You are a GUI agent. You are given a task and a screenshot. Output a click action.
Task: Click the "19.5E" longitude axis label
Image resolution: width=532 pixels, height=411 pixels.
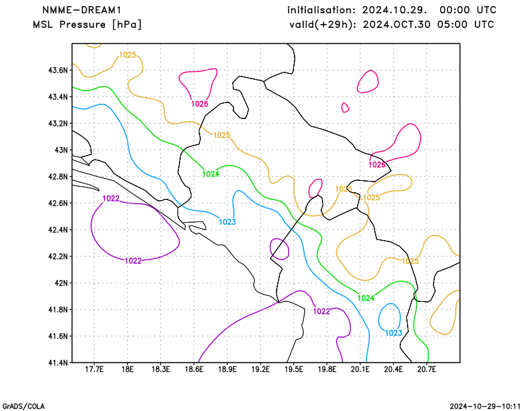click(293, 370)
